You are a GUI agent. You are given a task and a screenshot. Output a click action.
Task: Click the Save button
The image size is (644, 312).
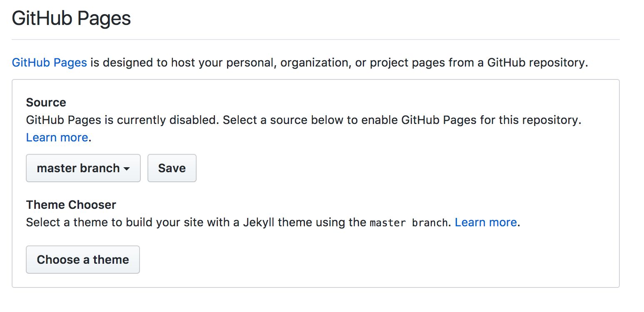(172, 168)
